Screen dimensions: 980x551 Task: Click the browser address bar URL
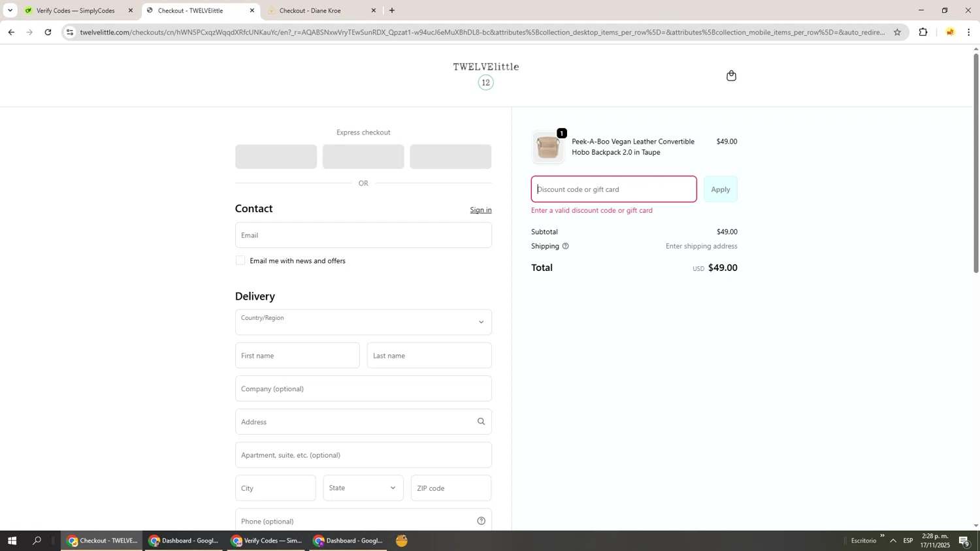482,32
